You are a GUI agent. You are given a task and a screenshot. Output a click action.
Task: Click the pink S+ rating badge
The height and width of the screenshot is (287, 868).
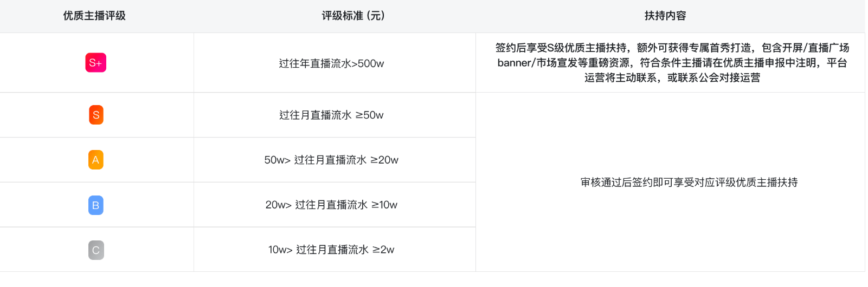[96, 63]
